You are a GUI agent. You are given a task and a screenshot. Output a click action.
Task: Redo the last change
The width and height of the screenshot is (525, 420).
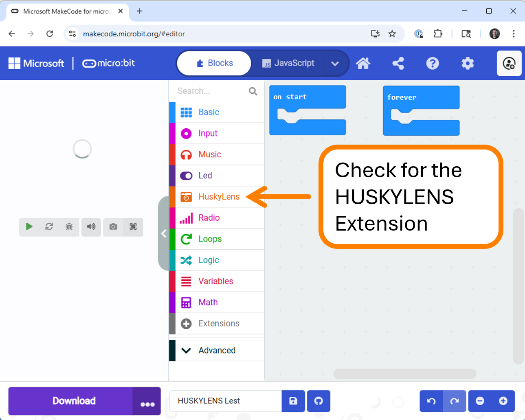coord(455,401)
